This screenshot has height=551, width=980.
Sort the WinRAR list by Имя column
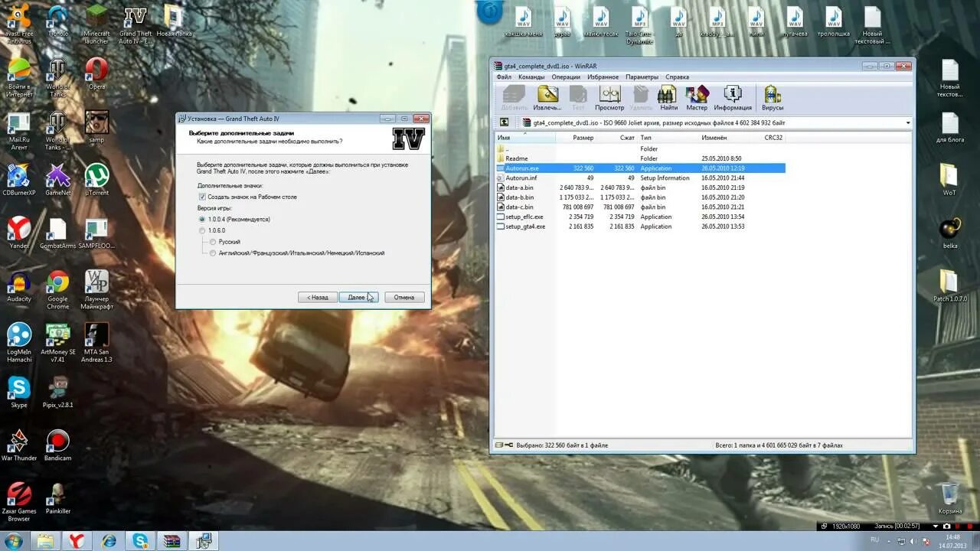coord(525,138)
